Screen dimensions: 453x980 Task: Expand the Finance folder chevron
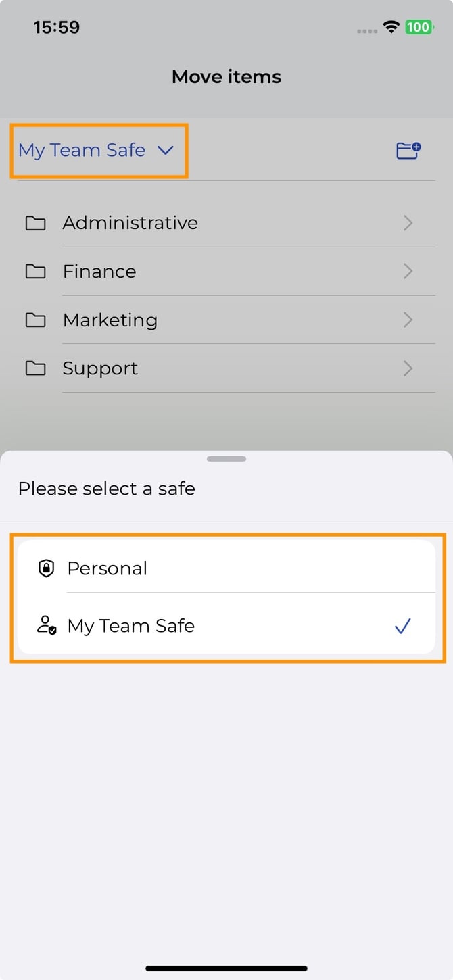tap(408, 272)
